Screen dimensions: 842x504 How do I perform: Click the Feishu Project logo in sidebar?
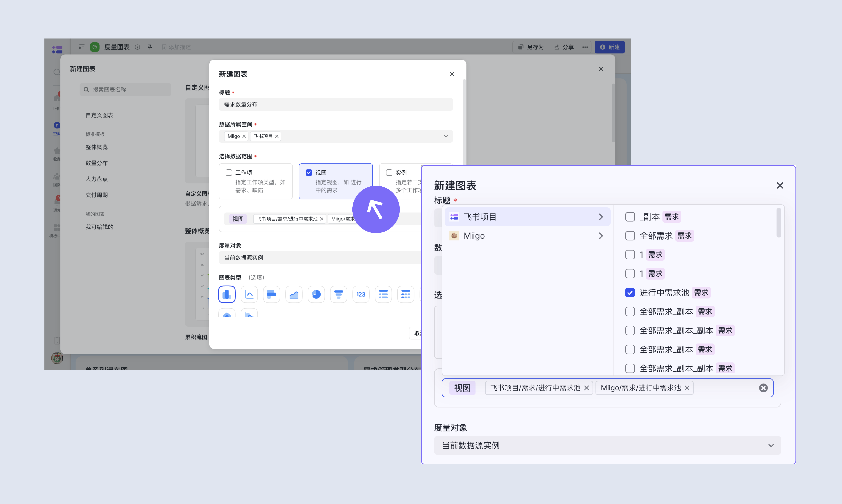pos(57,49)
